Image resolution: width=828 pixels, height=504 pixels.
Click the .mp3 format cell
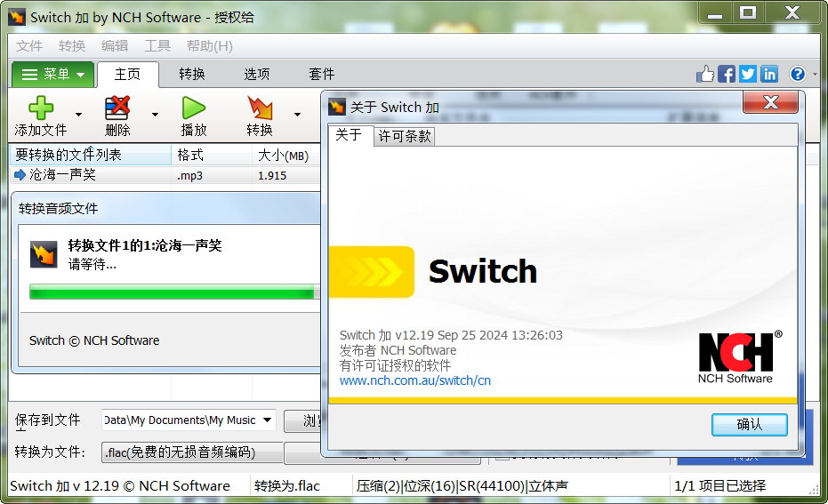click(189, 176)
